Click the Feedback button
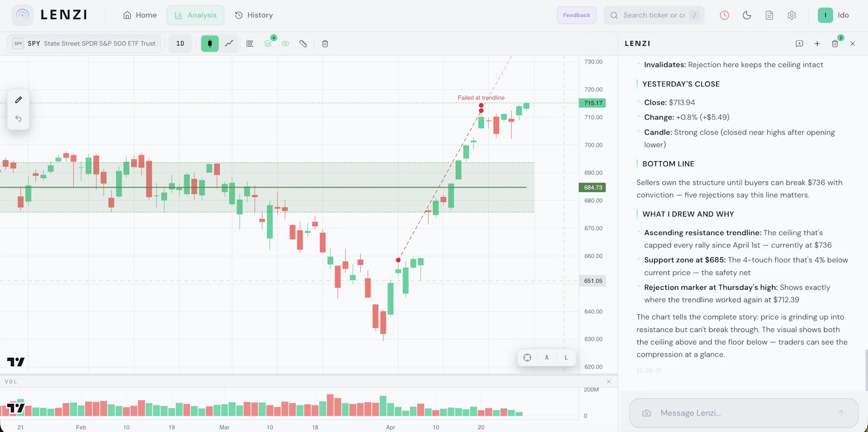Screen dimensions: 868x432 point(577,15)
